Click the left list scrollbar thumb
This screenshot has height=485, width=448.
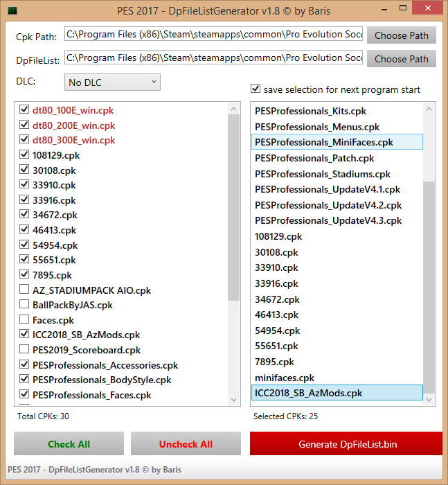click(x=234, y=207)
